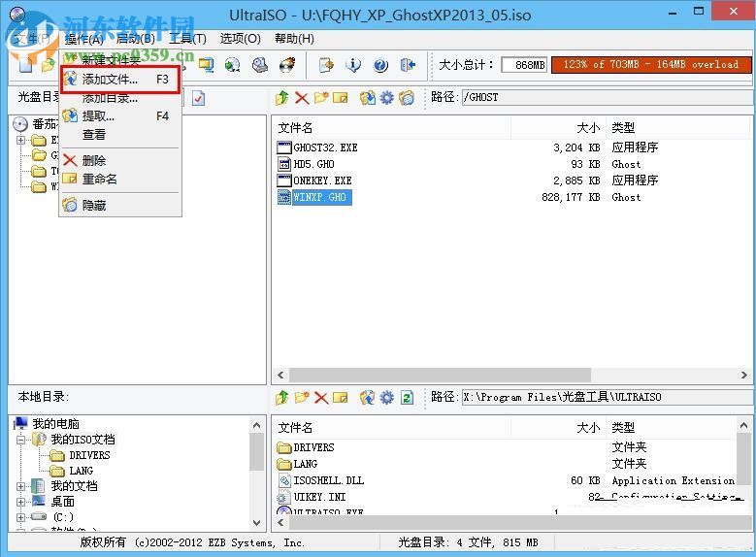Open the info bubble toolbar icon
756x557 pixels.
[x=353, y=65]
